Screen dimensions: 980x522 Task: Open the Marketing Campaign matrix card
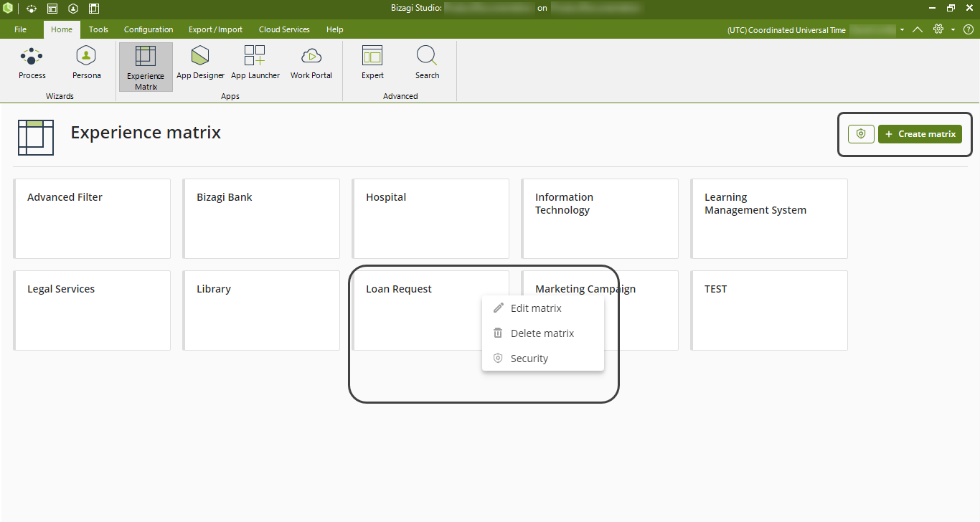point(642,310)
